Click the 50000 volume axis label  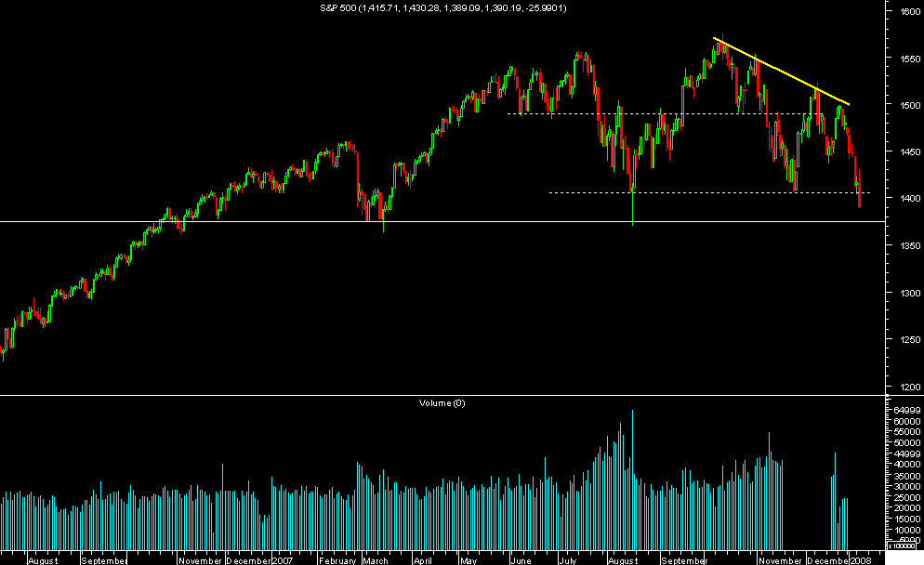[907, 442]
